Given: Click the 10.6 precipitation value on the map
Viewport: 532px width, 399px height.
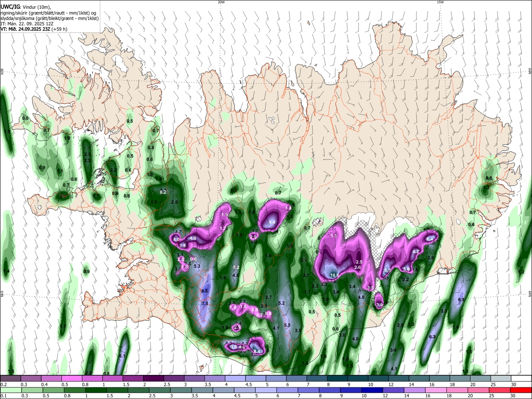Looking at the screenshot, I should pyautogui.click(x=335, y=275).
